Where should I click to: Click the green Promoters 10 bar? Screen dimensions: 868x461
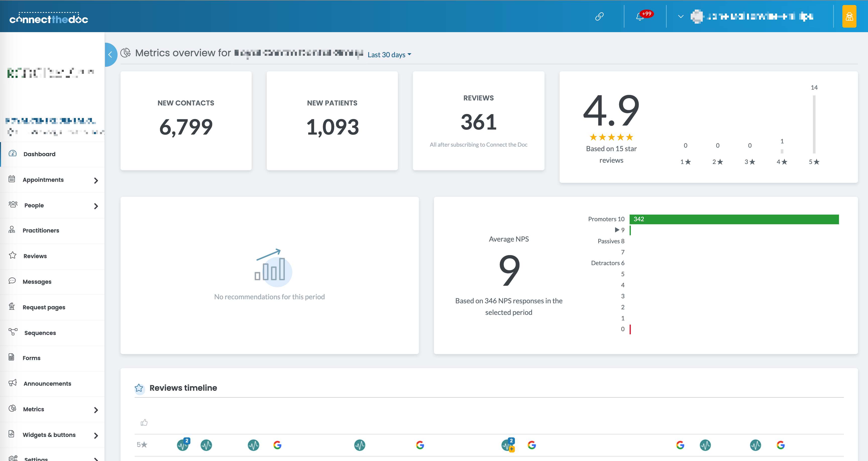click(734, 219)
